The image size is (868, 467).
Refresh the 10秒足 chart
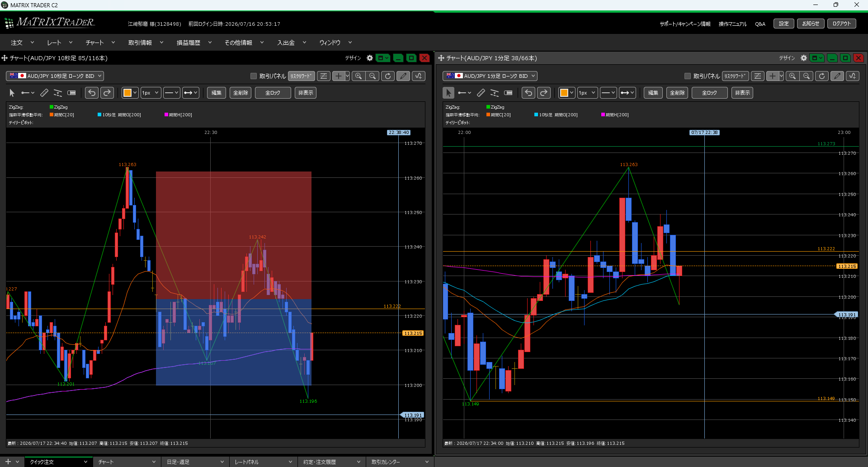(x=388, y=76)
